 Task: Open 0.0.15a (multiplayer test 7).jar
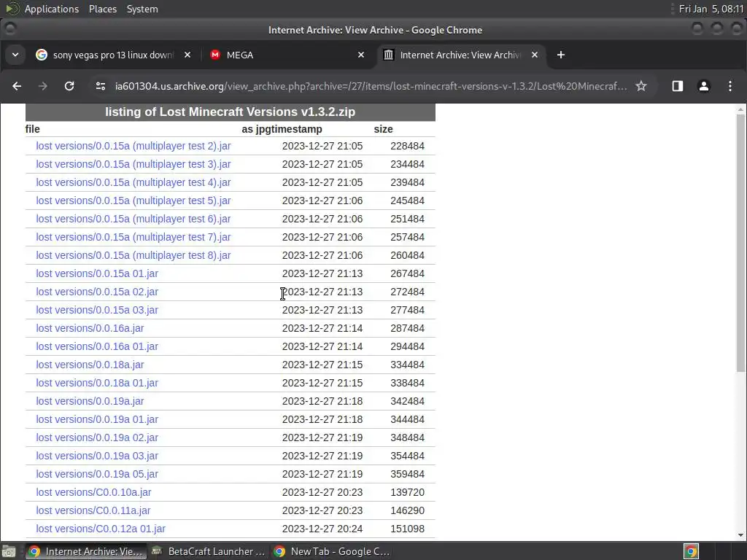point(133,237)
